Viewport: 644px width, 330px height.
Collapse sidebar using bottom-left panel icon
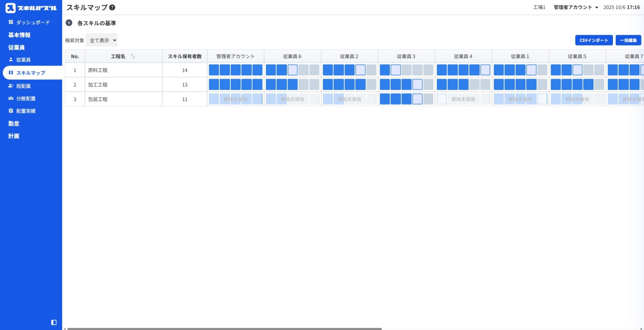pos(54,322)
